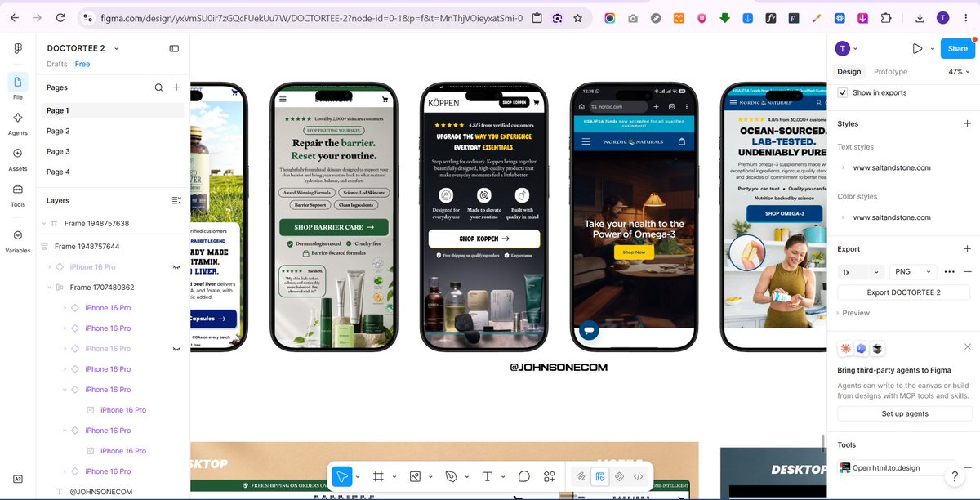Toggle the sidebar collapse icon next to DOCTORTEE 2
The height and width of the screenshot is (500, 980).
[x=174, y=49]
